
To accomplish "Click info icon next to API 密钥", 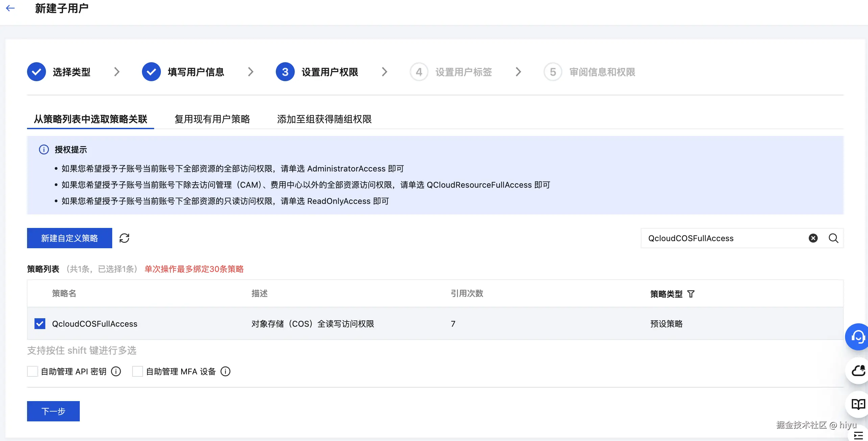I will [116, 371].
